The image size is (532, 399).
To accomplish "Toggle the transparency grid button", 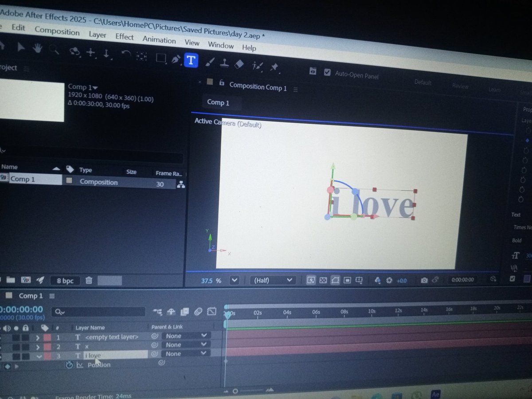I will (x=323, y=280).
